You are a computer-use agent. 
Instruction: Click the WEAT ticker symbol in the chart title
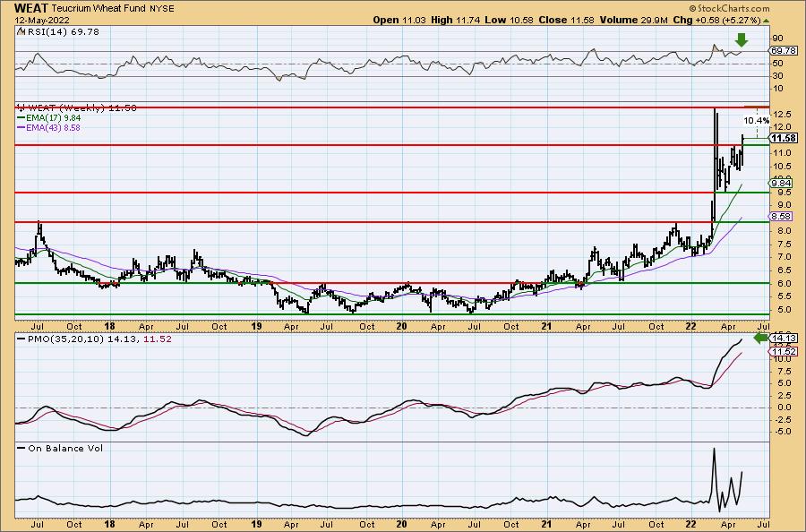(x=31, y=8)
